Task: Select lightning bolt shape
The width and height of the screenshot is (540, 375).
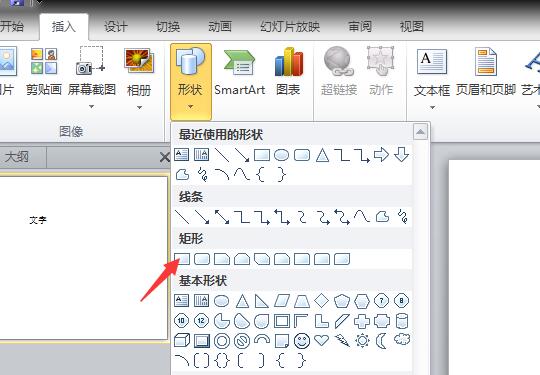Action: point(342,341)
